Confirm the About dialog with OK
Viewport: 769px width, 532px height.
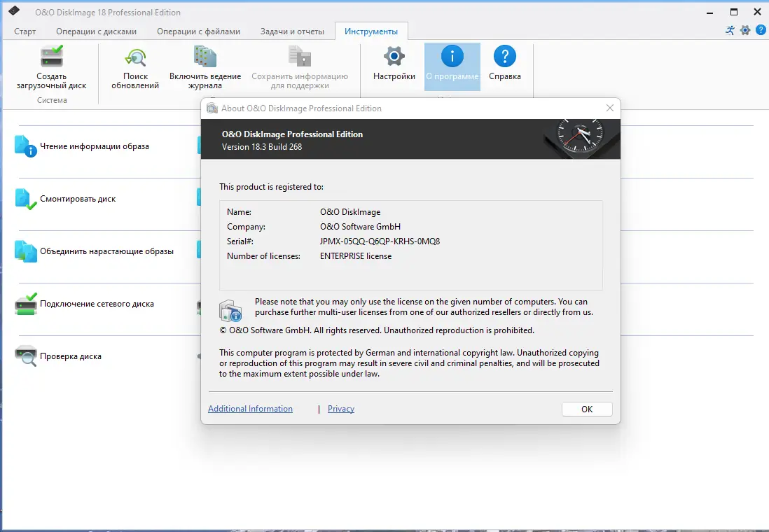pos(586,409)
